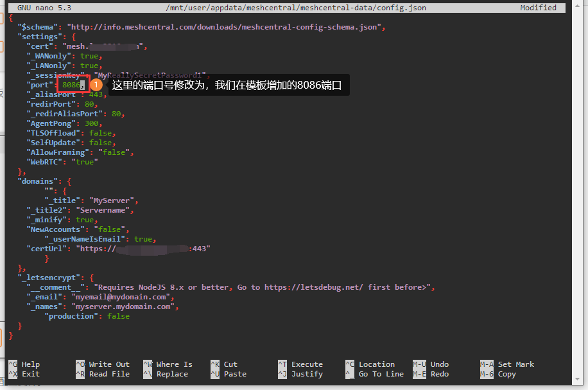Click the "_aliasPort" 443 value
Screen dimensions: 588x390
[96, 94]
